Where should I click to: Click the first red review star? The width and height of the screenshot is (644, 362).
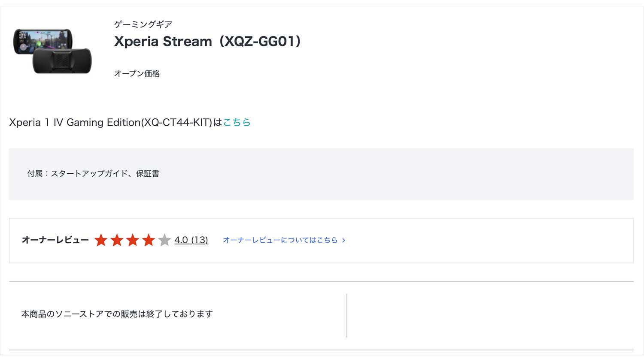point(101,240)
